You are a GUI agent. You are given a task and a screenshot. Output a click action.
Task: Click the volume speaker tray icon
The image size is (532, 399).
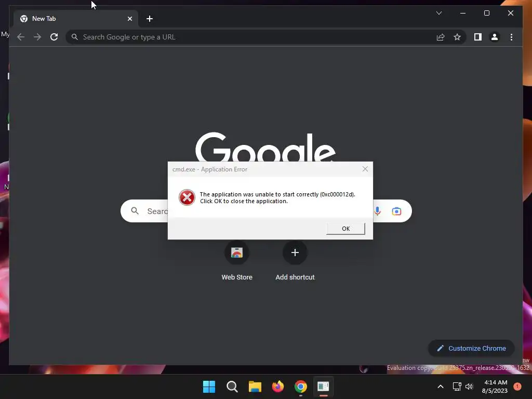(469, 387)
